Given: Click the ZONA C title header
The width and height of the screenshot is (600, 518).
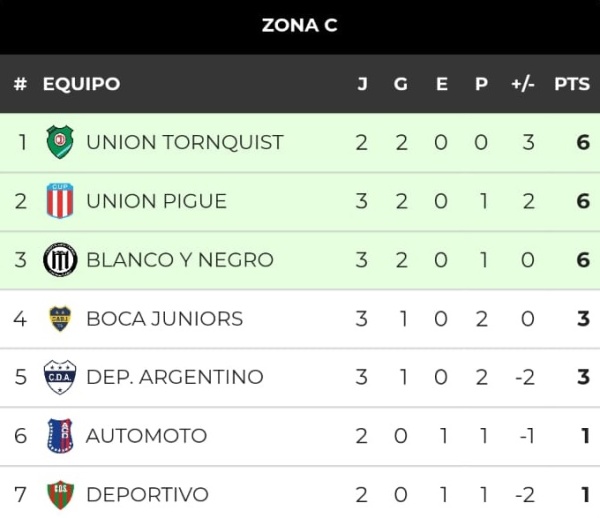Looking at the screenshot, I should click(300, 26).
